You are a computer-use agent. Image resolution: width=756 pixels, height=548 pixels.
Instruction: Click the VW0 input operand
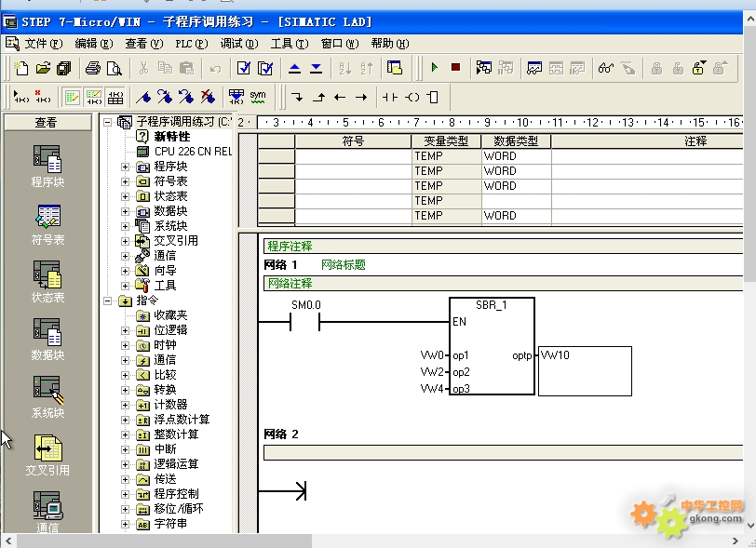(431, 355)
